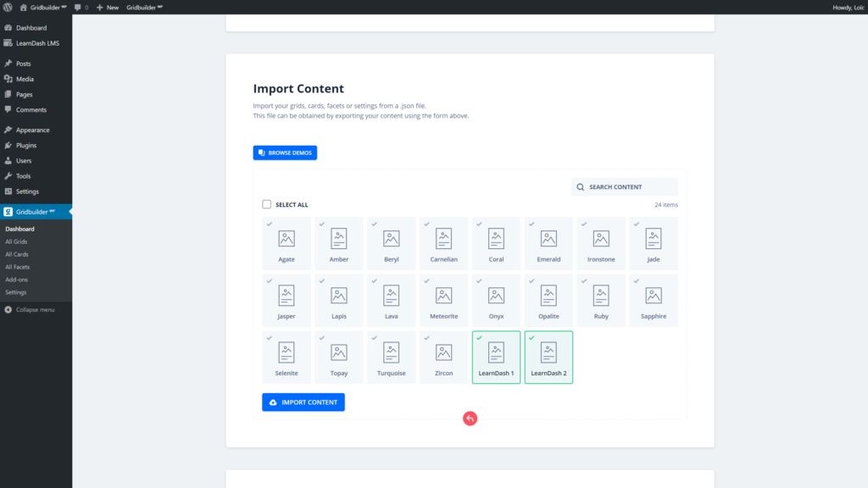This screenshot has width=868, height=488.
Task: Select the Ruby demo card
Action: pos(601,301)
